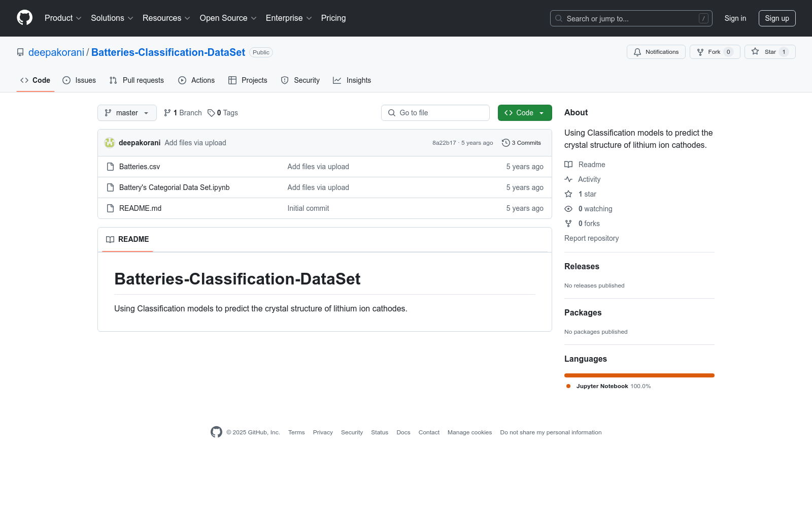The height and width of the screenshot is (508, 812).
Task: Open the footer Docs link
Action: pyautogui.click(x=403, y=432)
